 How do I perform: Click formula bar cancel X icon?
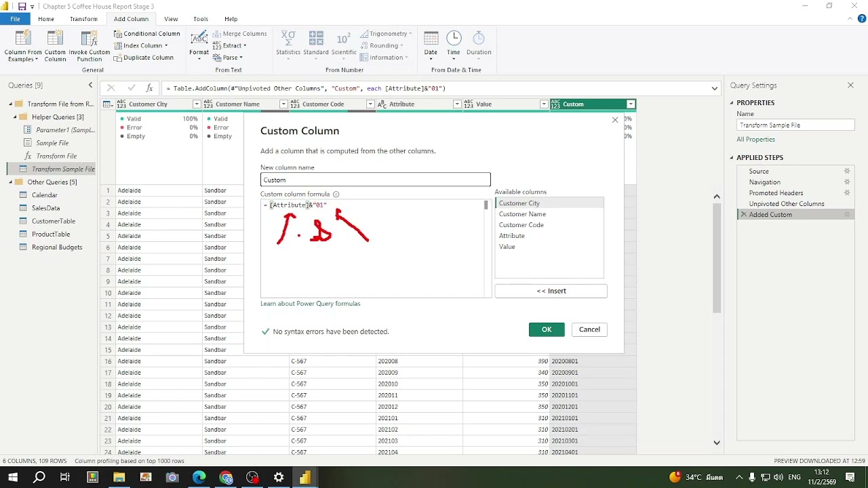coord(111,88)
